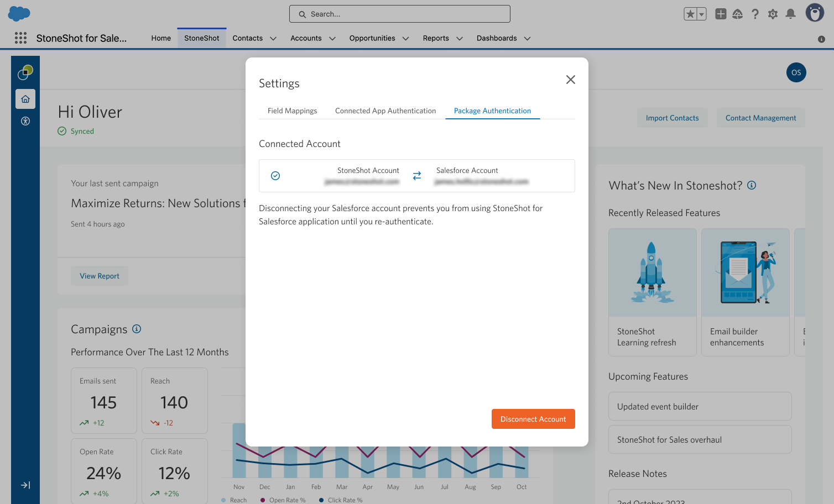
Task: Switch to Connected App Authentication tab
Action: [385, 111]
